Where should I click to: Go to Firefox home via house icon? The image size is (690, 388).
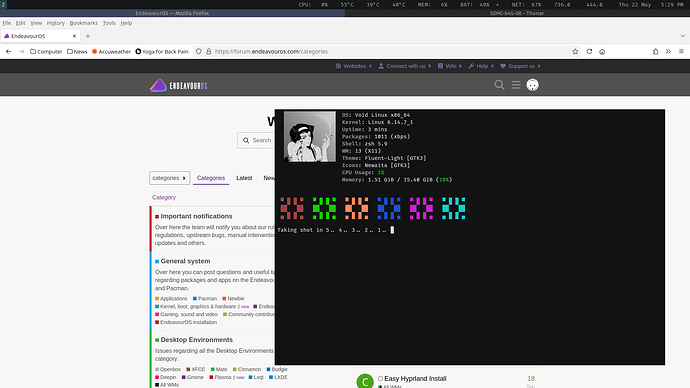pos(602,51)
